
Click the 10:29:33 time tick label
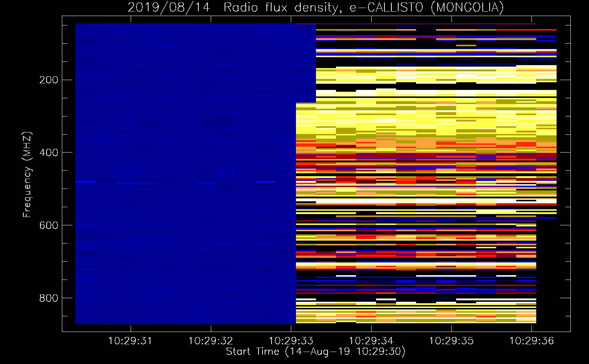[291, 341]
